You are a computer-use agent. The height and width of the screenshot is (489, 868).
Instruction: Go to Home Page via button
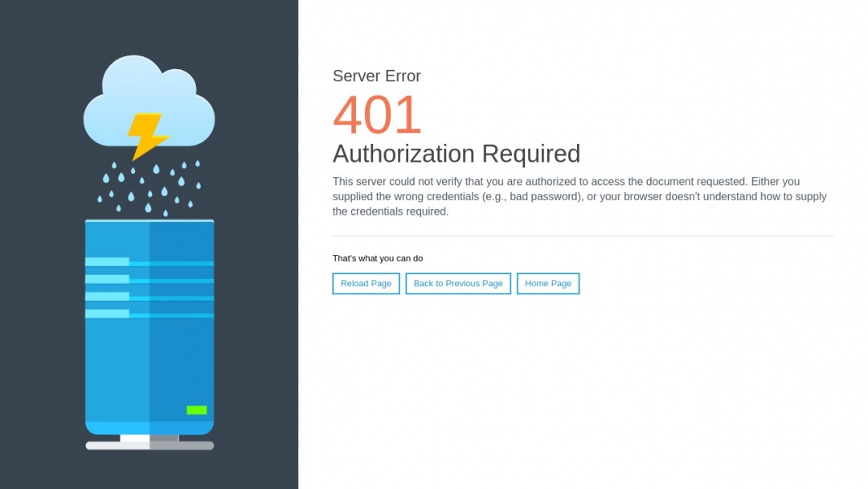pyautogui.click(x=547, y=284)
